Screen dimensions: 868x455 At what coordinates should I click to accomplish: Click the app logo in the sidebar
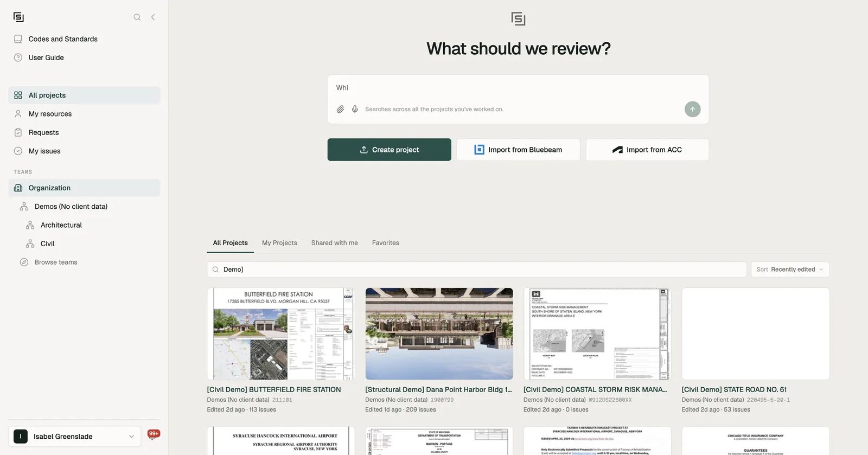(18, 17)
